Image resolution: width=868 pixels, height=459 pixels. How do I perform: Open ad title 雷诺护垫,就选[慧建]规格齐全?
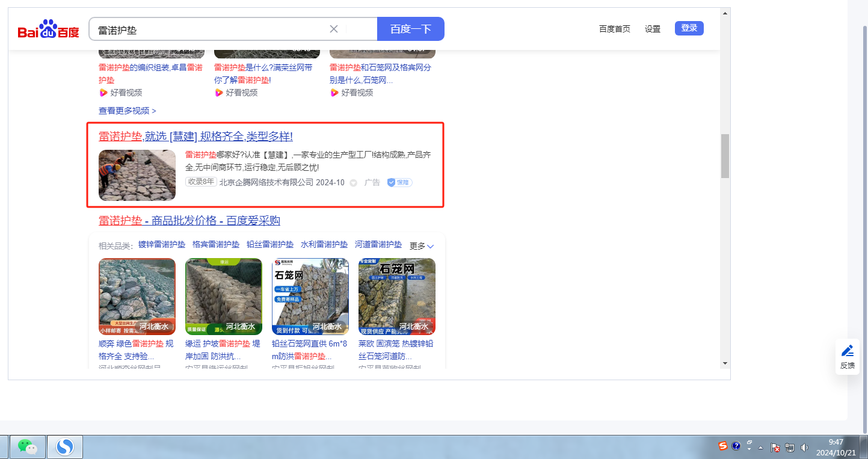click(195, 137)
